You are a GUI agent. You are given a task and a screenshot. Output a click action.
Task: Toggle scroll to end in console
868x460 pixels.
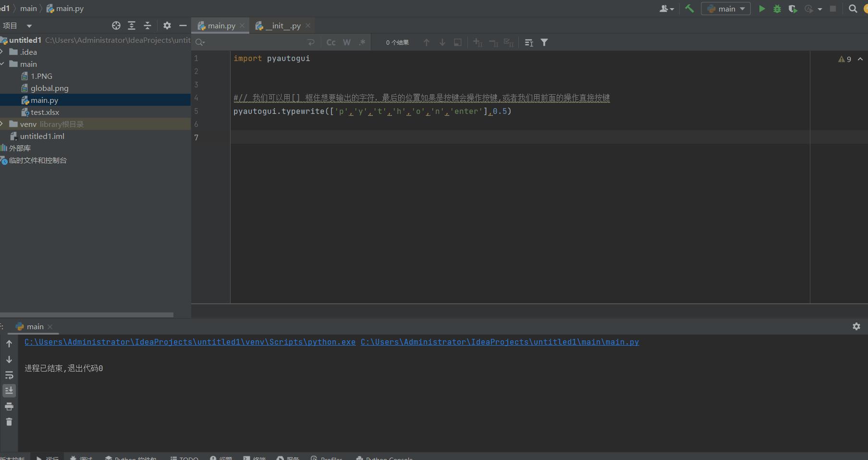[x=9, y=390]
